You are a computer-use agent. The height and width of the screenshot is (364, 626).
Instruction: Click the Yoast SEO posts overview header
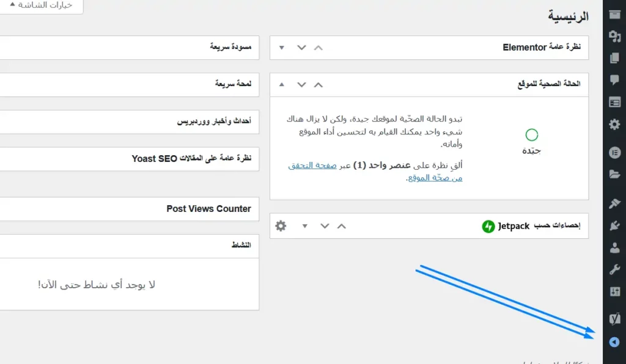(130, 159)
